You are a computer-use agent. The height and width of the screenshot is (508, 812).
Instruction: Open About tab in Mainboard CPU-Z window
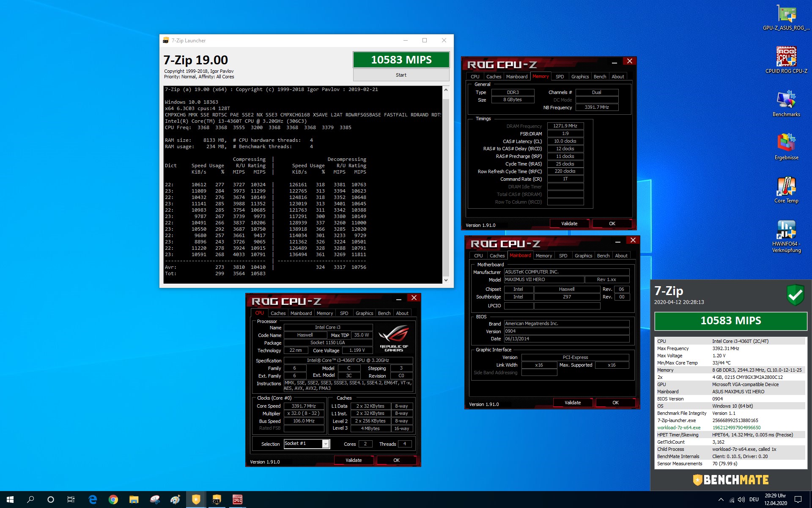pyautogui.click(x=621, y=256)
